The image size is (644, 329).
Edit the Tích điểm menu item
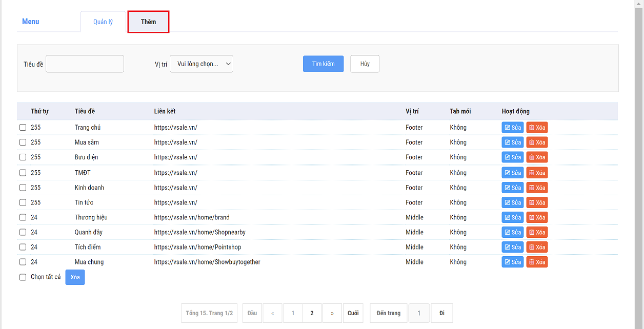point(512,247)
